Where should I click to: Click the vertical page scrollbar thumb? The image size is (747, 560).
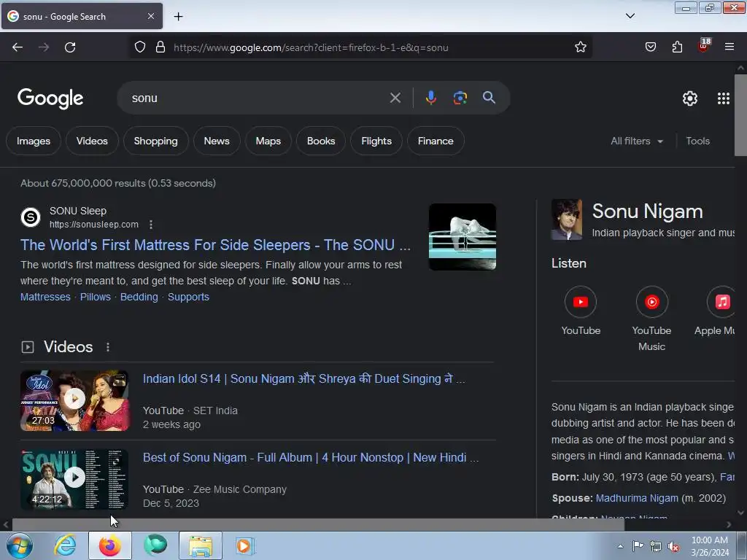pos(740,114)
